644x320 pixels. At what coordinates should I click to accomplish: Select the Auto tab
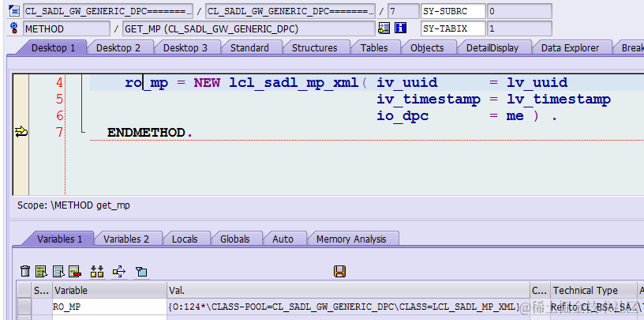pos(283,239)
